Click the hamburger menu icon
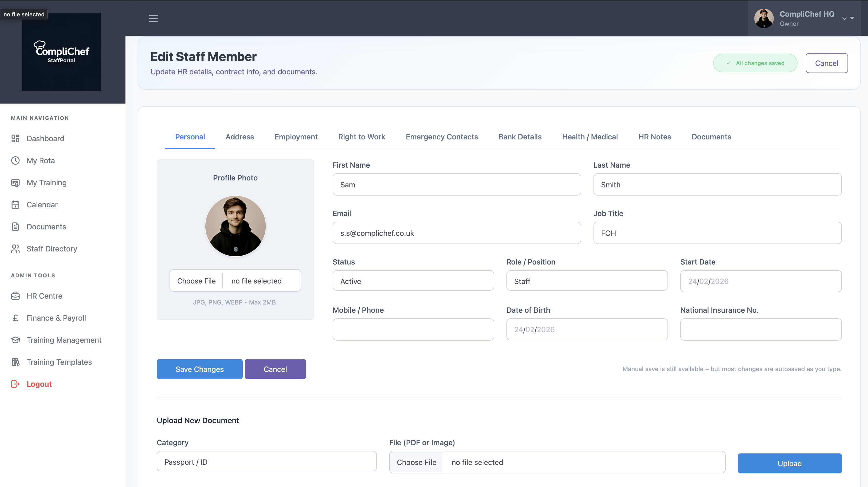 pyautogui.click(x=153, y=18)
